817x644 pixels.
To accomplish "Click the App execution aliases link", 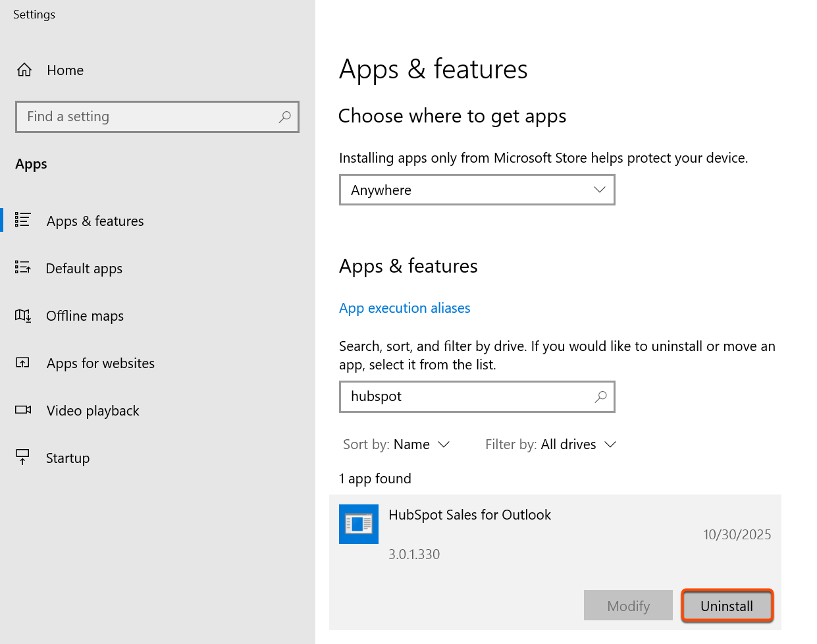I will pos(404,308).
